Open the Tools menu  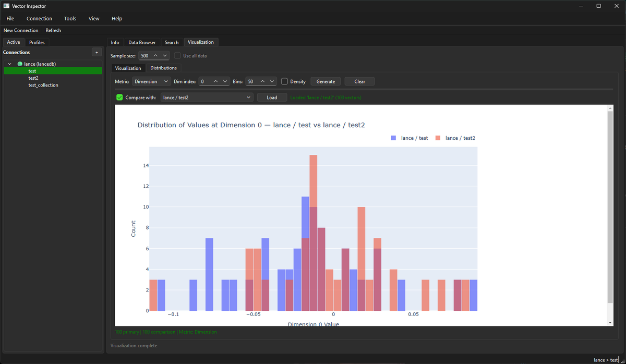click(70, 18)
